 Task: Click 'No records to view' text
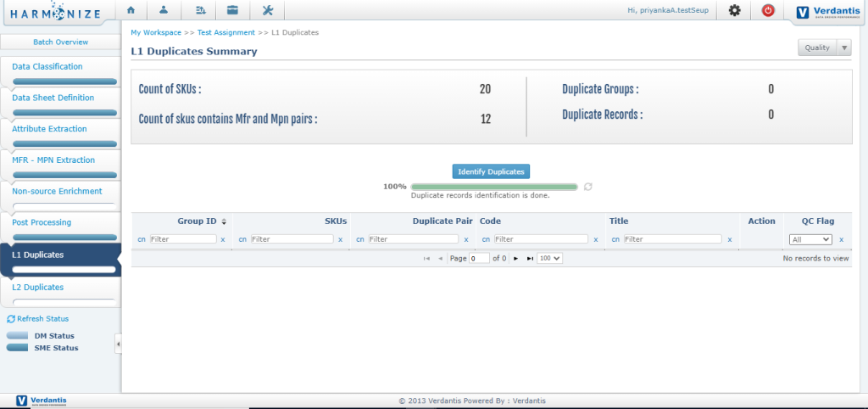click(815, 258)
